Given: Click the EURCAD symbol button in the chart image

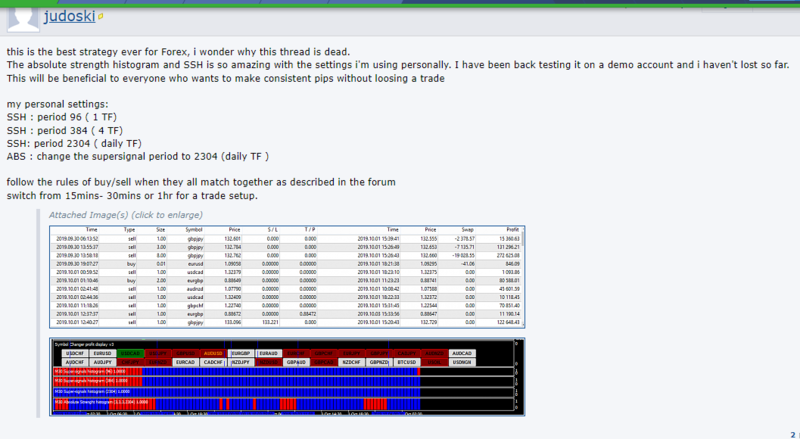Looking at the screenshot, I should point(186,362).
